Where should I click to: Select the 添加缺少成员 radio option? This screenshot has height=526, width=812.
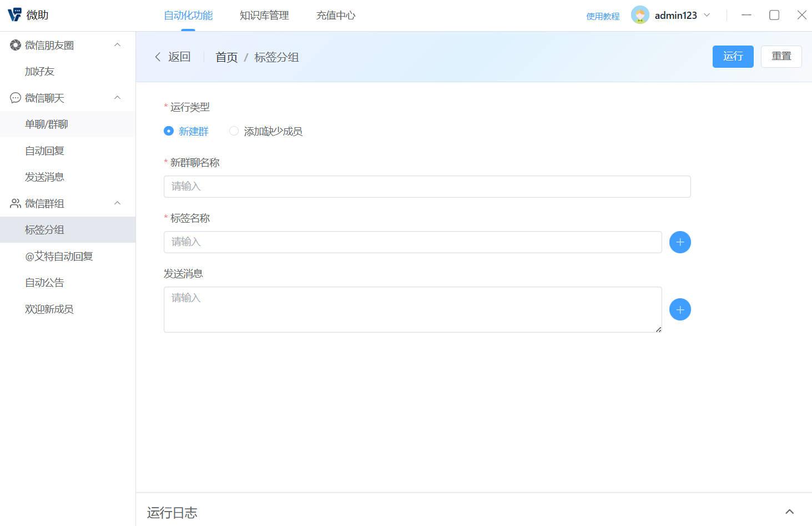234,131
